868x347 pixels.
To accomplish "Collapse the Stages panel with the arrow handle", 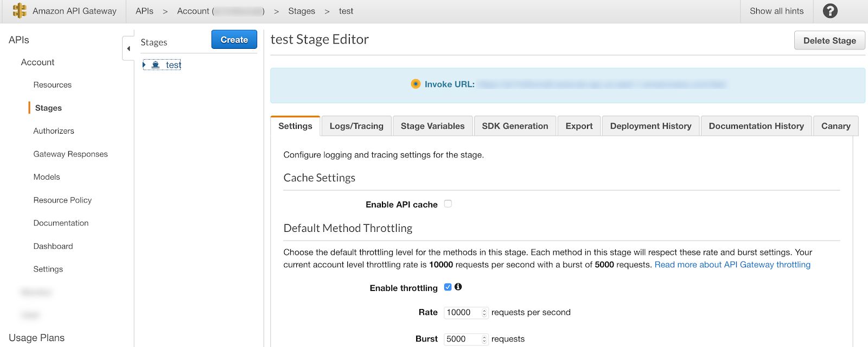I will [x=128, y=49].
